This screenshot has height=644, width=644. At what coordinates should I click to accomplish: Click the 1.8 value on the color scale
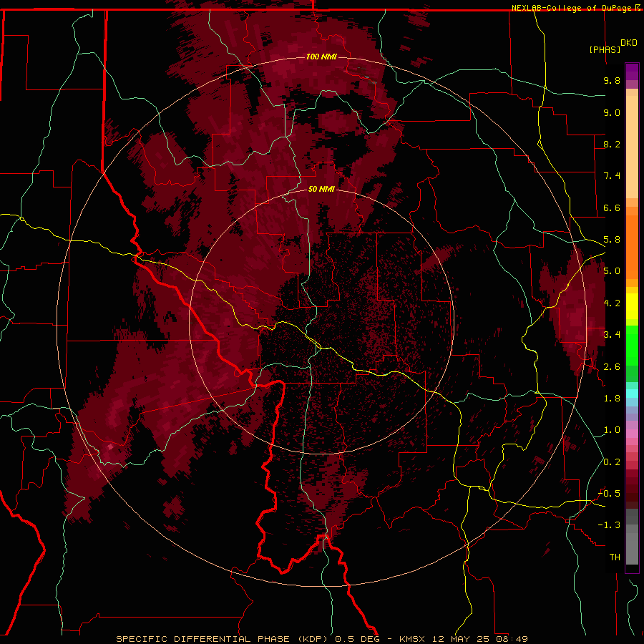coord(612,399)
